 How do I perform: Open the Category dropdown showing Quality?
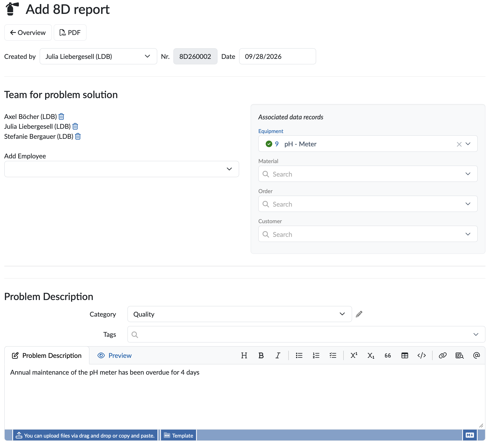[x=240, y=314]
